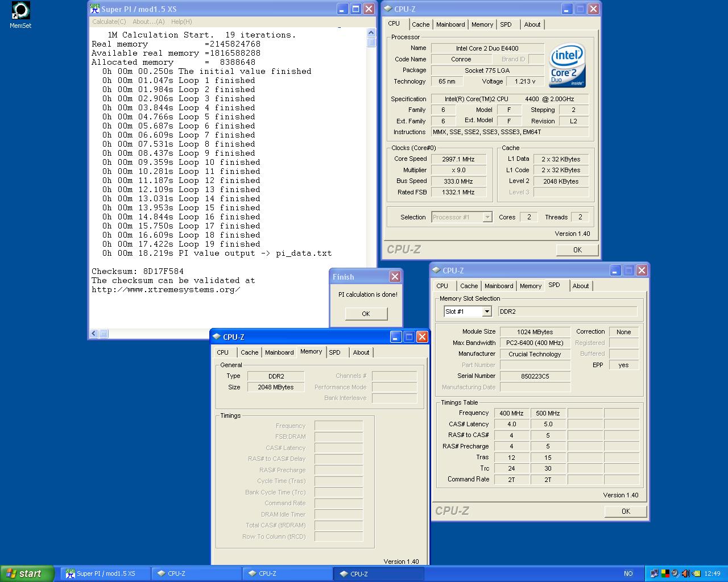The image size is (728, 582).
Task: Open the NVIDIA settings tray icon
Action: coord(696,573)
